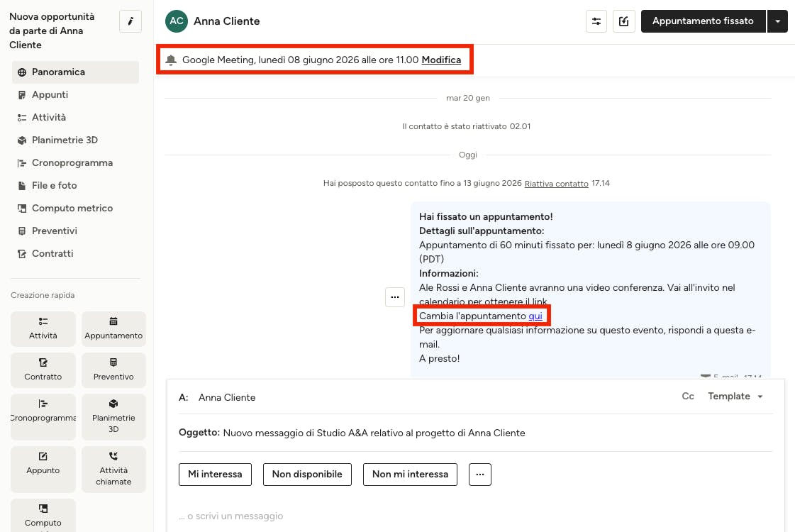Click the message text field
The height and width of the screenshot is (532, 795).
tap(475, 516)
